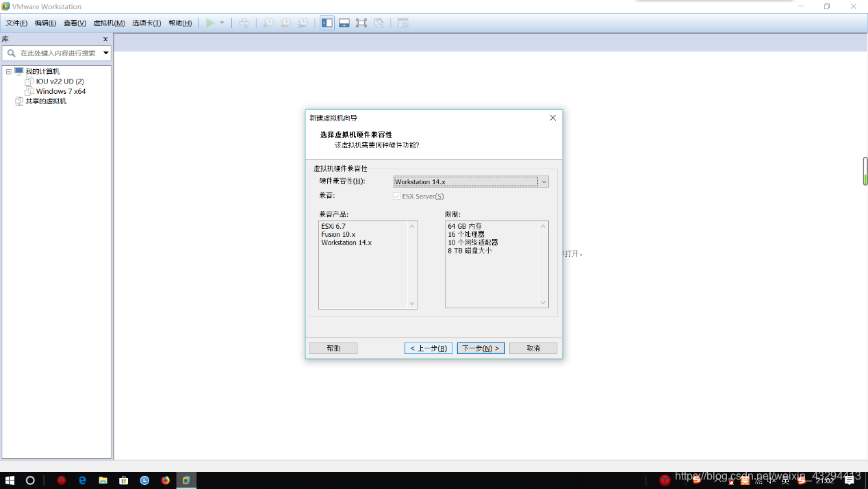This screenshot has width=868, height=489.
Task: Click the Cortana circle taskbar icon
Action: 30,481
